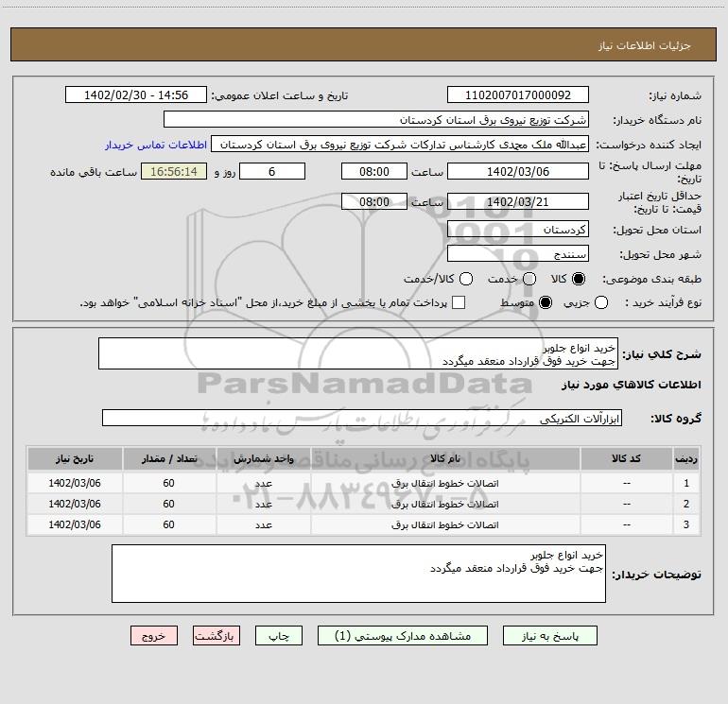The height and width of the screenshot is (704, 728).
Task: Click the row number 2 cell
Action: coord(686,504)
